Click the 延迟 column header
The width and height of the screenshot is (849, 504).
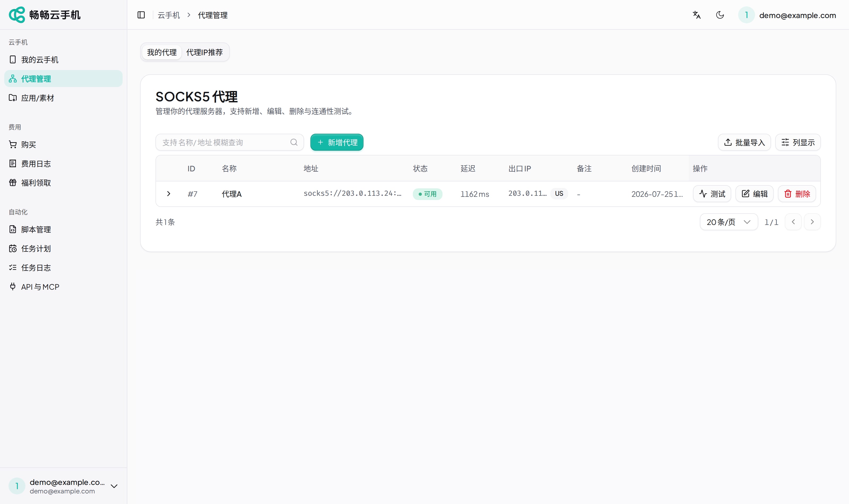click(468, 168)
